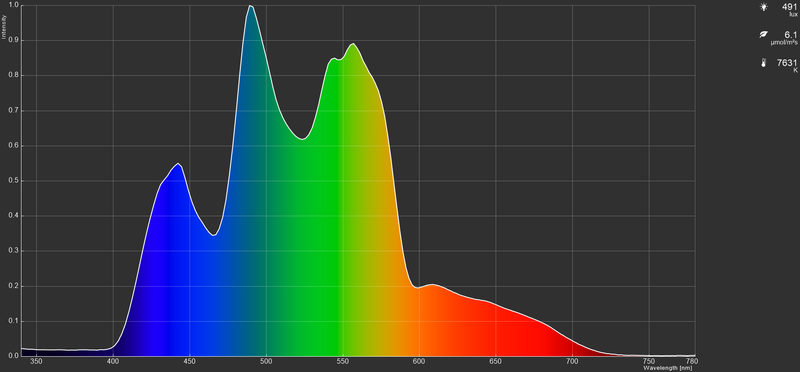Click the 400 wavelength tick label
The width and height of the screenshot is (800, 372).
tap(113, 361)
